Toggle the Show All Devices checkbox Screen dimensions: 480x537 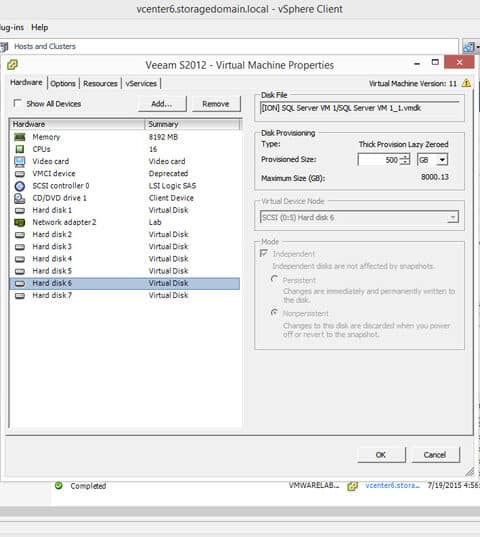17,103
